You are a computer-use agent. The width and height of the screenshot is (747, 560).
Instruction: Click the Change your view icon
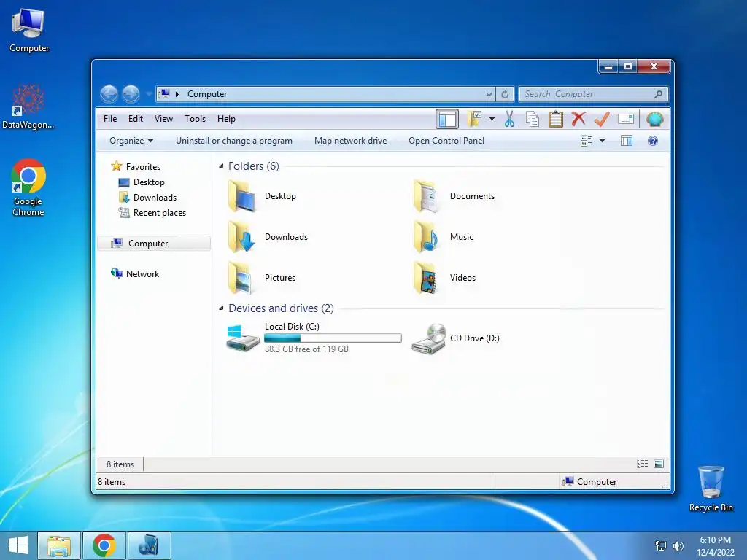point(587,141)
